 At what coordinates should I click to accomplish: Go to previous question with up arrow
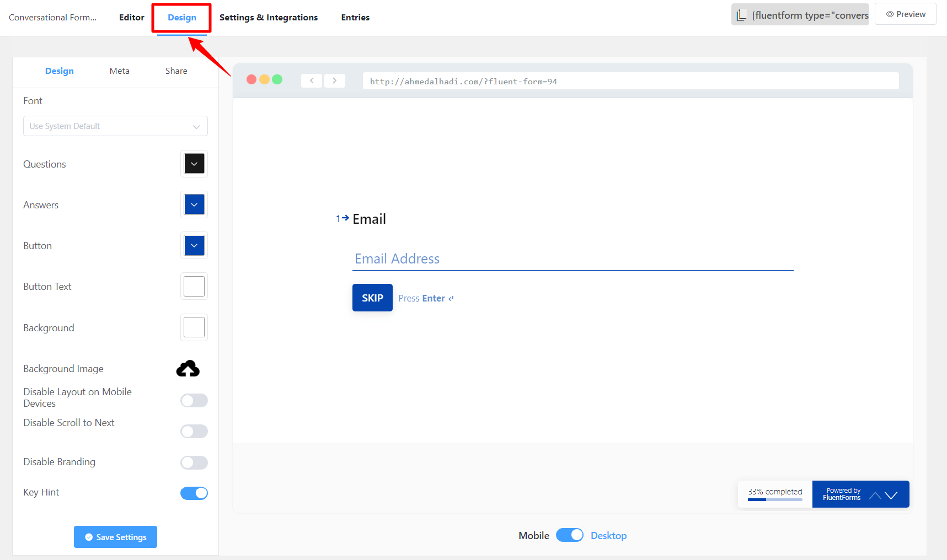pos(875,496)
